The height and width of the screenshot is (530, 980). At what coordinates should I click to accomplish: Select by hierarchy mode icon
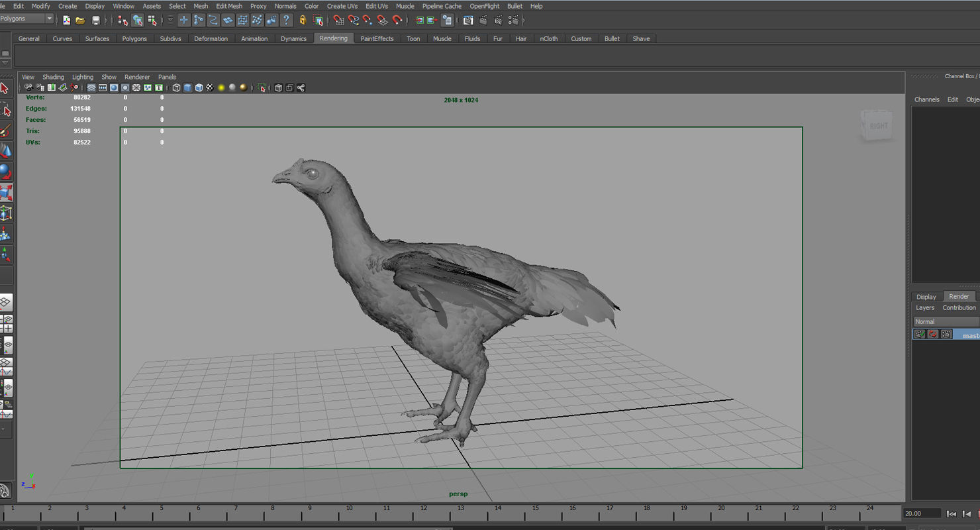click(x=123, y=21)
